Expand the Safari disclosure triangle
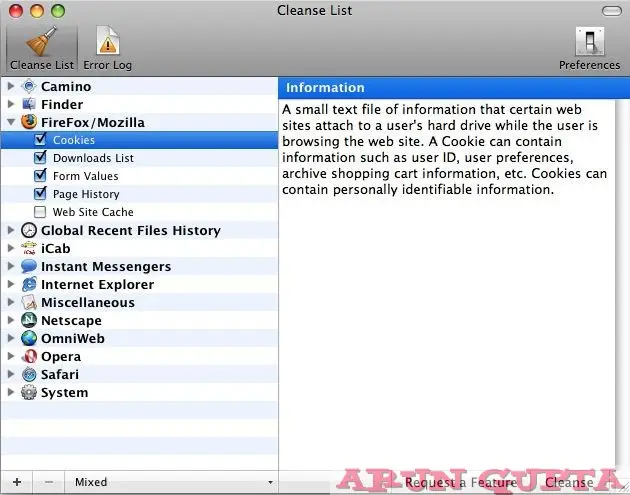Screen dimensions: 630x495 point(11,374)
